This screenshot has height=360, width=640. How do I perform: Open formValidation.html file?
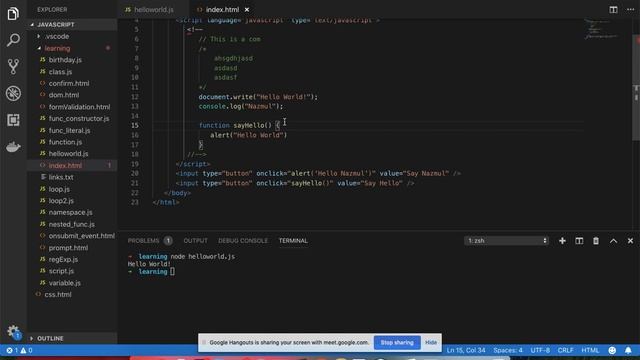[x=72, y=107]
